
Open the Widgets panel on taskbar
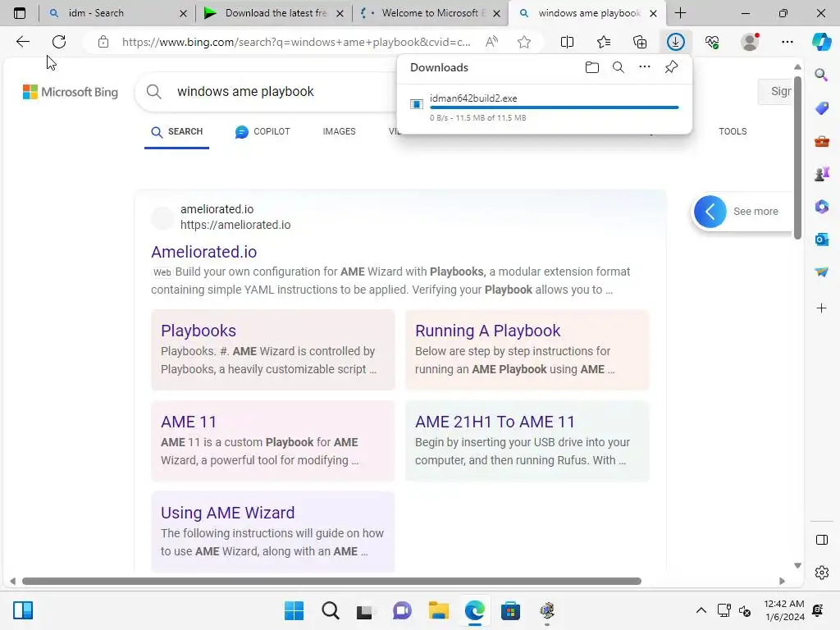pos(23,610)
